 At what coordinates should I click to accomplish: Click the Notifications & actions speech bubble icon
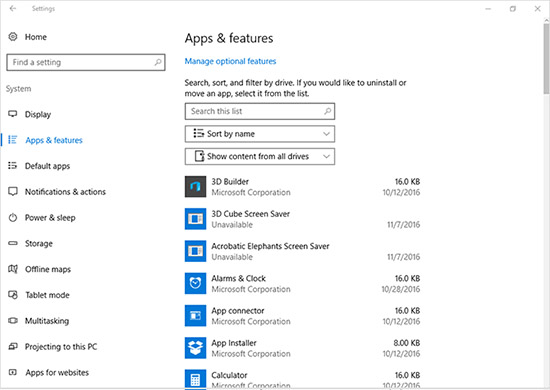(13, 191)
